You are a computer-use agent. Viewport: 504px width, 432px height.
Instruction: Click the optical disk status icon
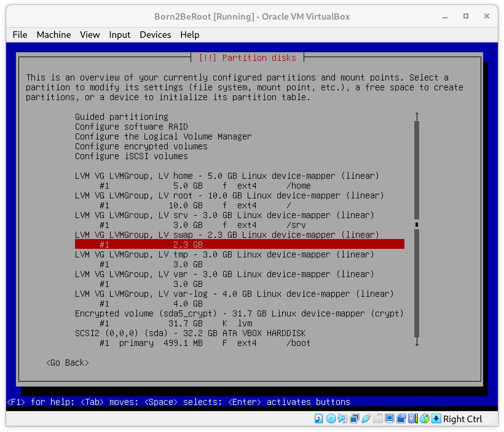[x=331, y=419]
